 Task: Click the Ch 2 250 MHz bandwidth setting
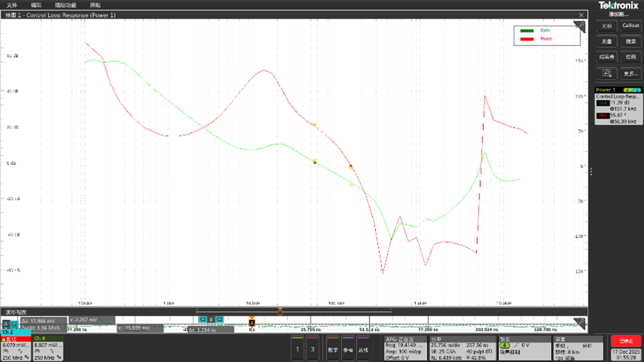pos(12,358)
